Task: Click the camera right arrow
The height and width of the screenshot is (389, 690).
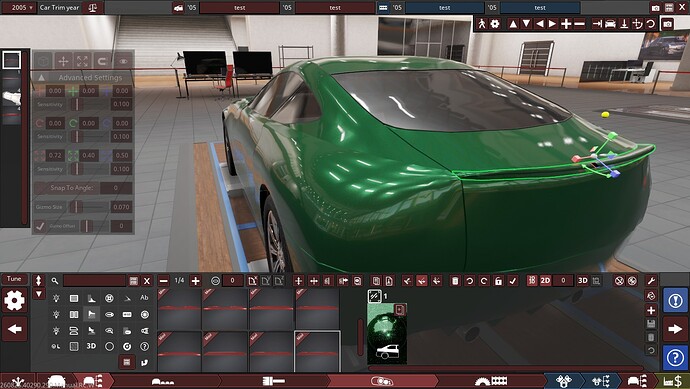Action: [x=553, y=24]
